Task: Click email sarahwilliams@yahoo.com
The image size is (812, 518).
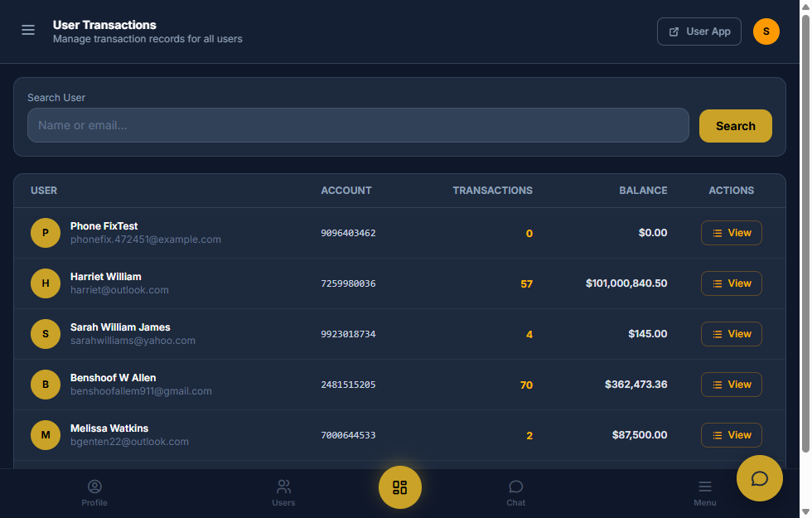Action: pos(133,341)
